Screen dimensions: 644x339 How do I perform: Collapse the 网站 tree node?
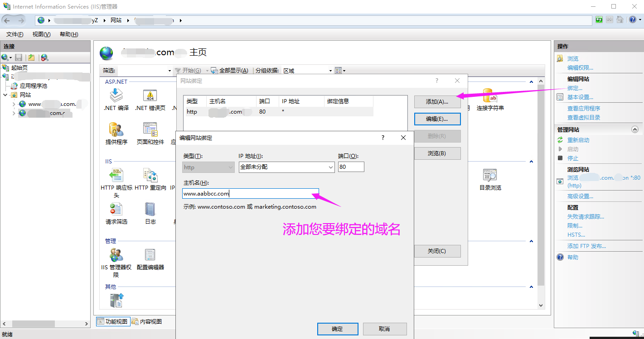pyautogui.click(x=6, y=95)
